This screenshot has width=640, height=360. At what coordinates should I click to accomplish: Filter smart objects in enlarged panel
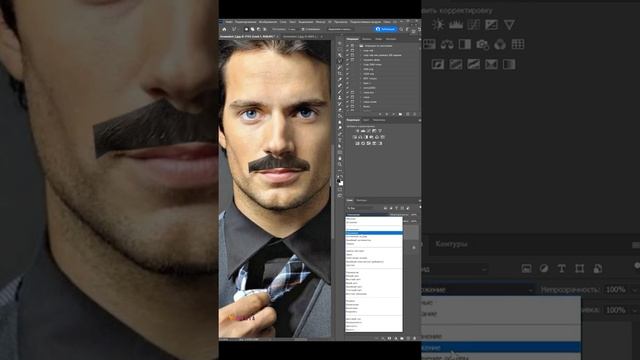[x=598, y=269]
